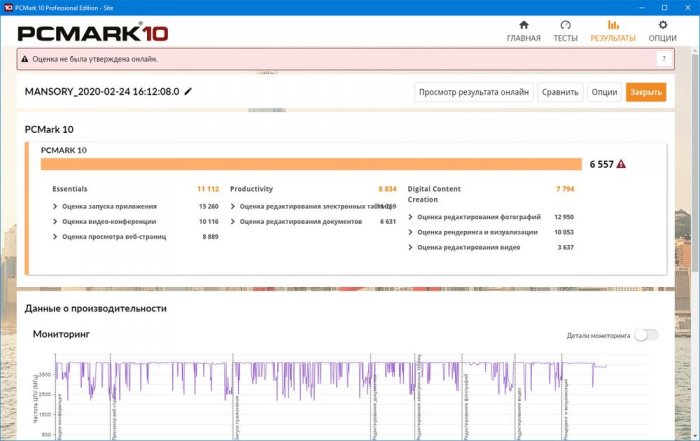Click the pencil edit icon beside result name

point(188,92)
